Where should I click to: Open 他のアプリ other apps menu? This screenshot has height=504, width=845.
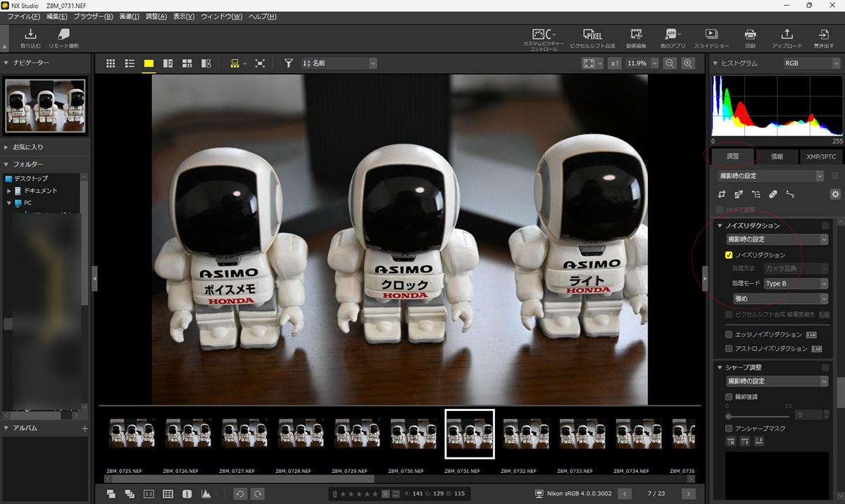pos(672,39)
